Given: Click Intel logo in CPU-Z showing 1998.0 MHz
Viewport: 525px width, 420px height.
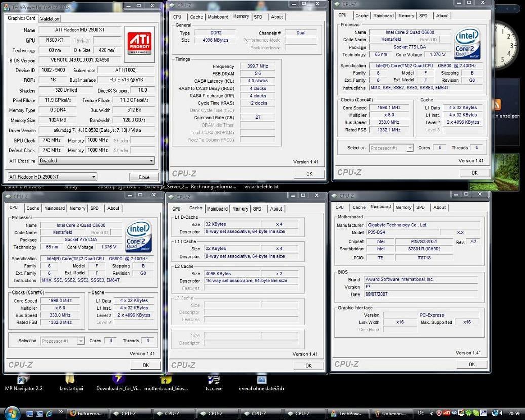Looking at the screenshot, I should pyautogui.click(x=139, y=236).
